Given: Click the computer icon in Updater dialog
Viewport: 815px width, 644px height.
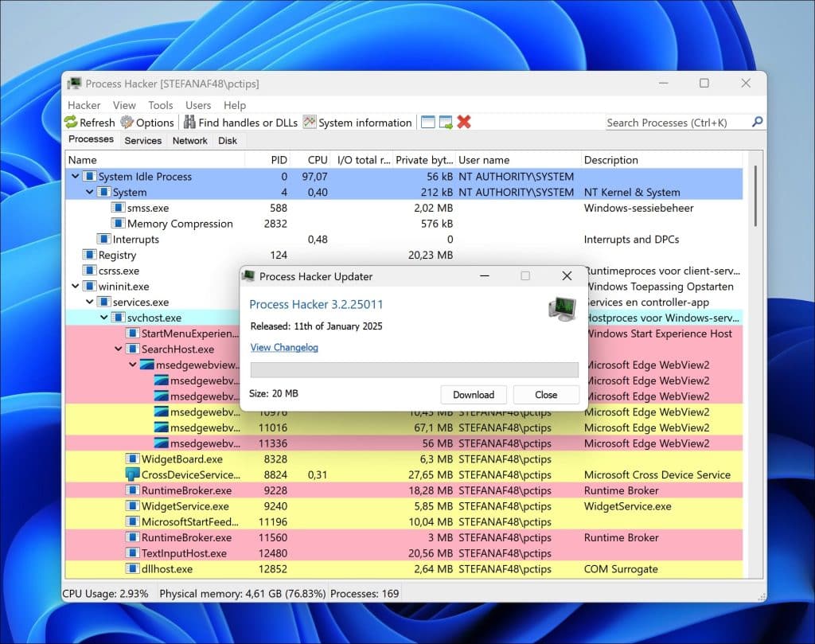Looking at the screenshot, I should tap(562, 309).
